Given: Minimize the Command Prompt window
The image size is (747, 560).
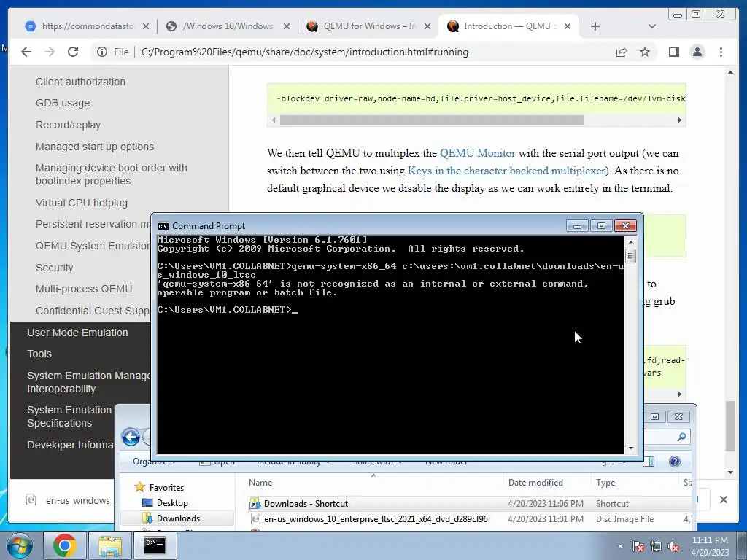Looking at the screenshot, I should 578,226.
